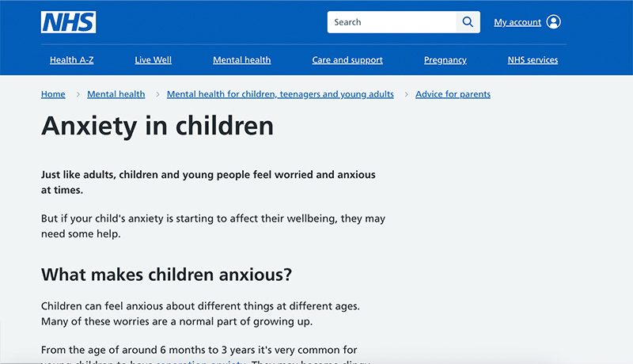Focus the Search input field
This screenshot has width=633, height=364.
click(x=392, y=22)
